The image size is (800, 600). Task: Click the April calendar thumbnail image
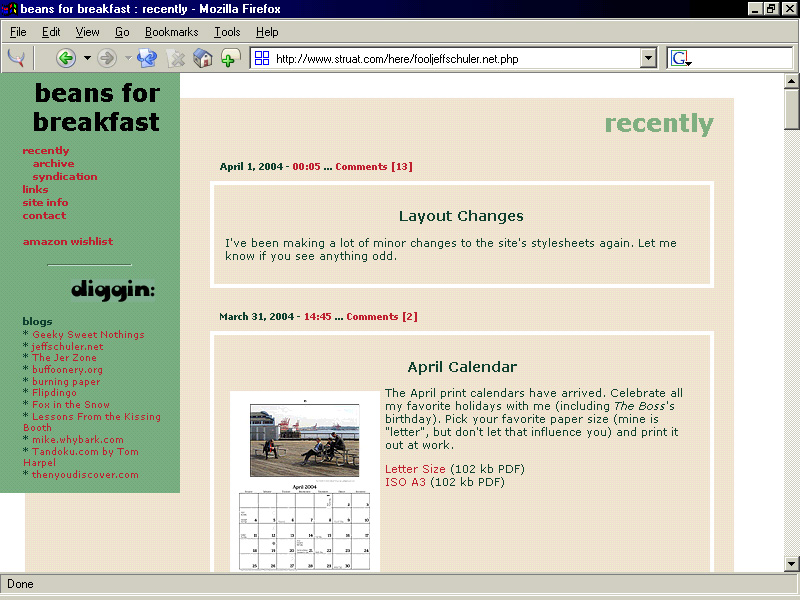[304, 480]
